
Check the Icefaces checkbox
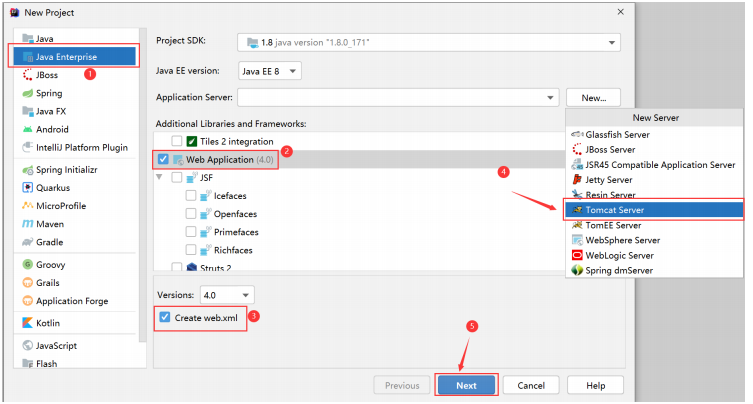coord(191,196)
